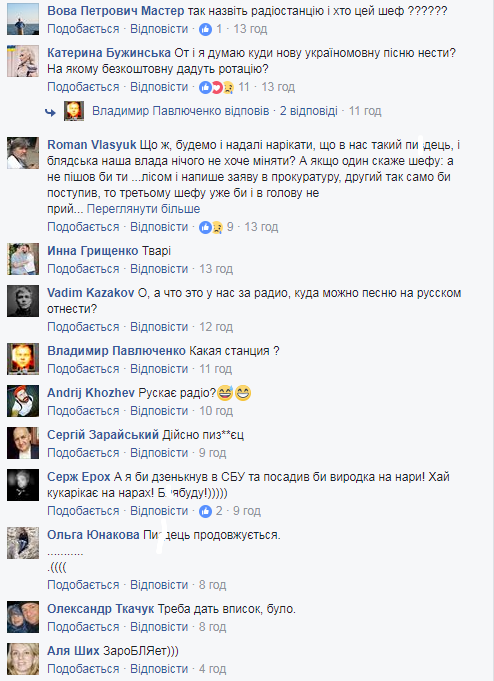Screen dimensions: 494x681
Task: Open Олександр Ткачук profile name link
Action: [x=100, y=609]
